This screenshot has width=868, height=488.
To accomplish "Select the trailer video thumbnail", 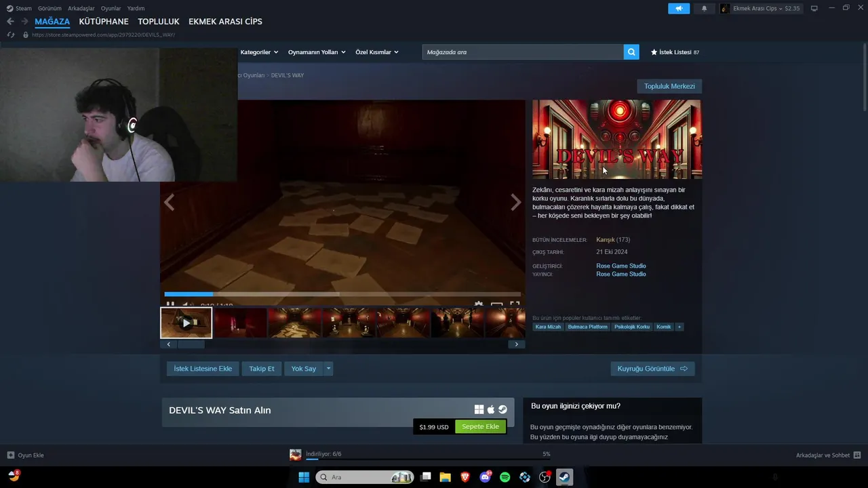I will tap(186, 323).
